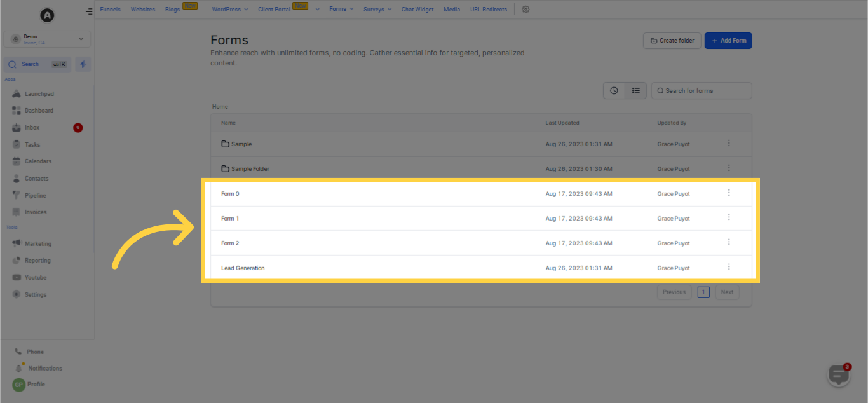Click the Create folder button
868x403 pixels.
pyautogui.click(x=672, y=41)
